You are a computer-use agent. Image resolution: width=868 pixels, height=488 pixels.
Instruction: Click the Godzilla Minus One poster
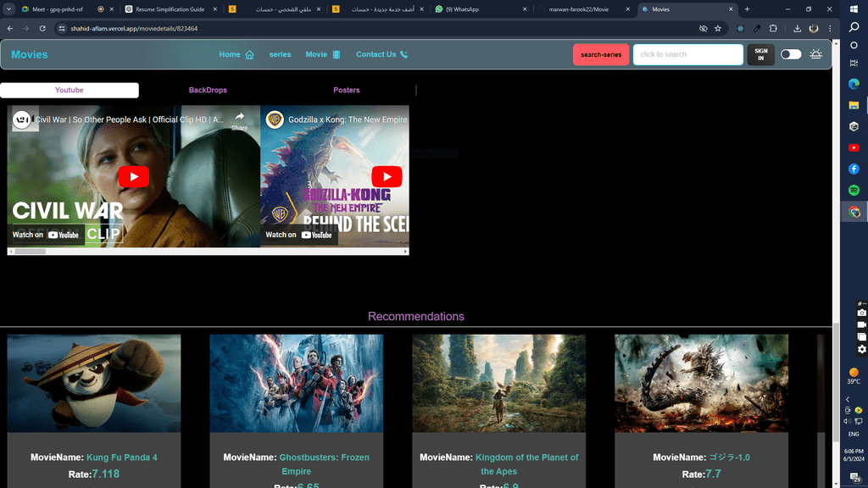701,384
